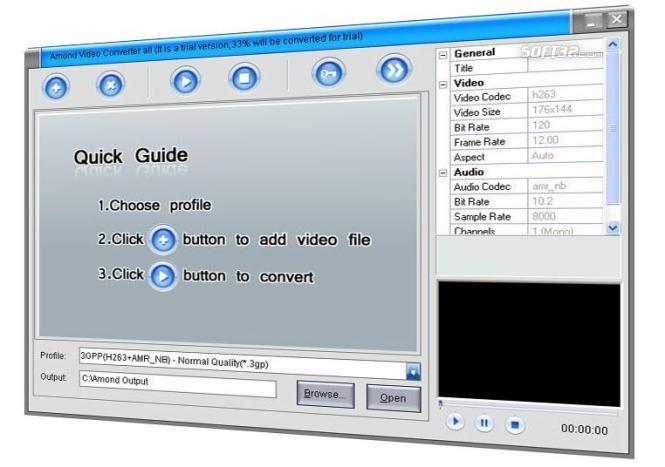Click the Open output folder button
The height and width of the screenshot is (467, 665).
coord(394,398)
